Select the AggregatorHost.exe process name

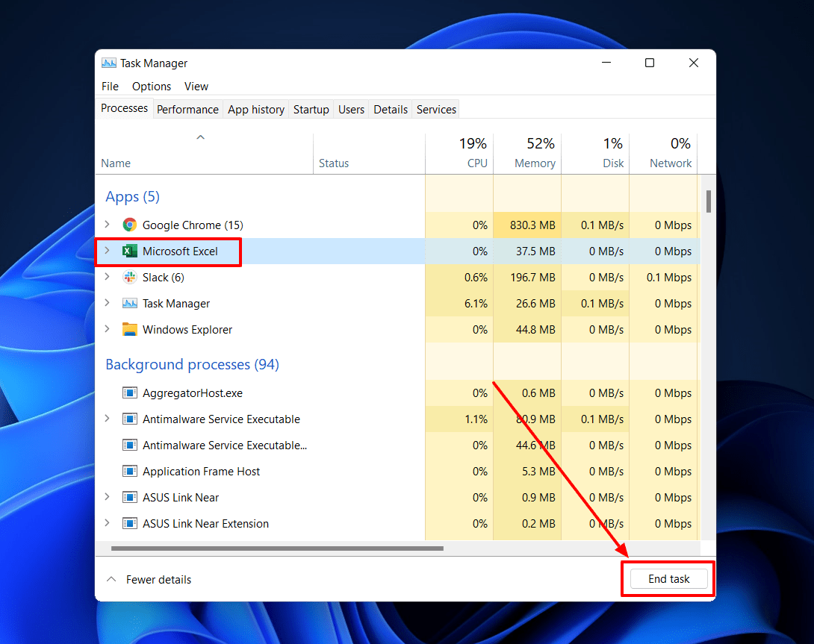[x=193, y=393]
